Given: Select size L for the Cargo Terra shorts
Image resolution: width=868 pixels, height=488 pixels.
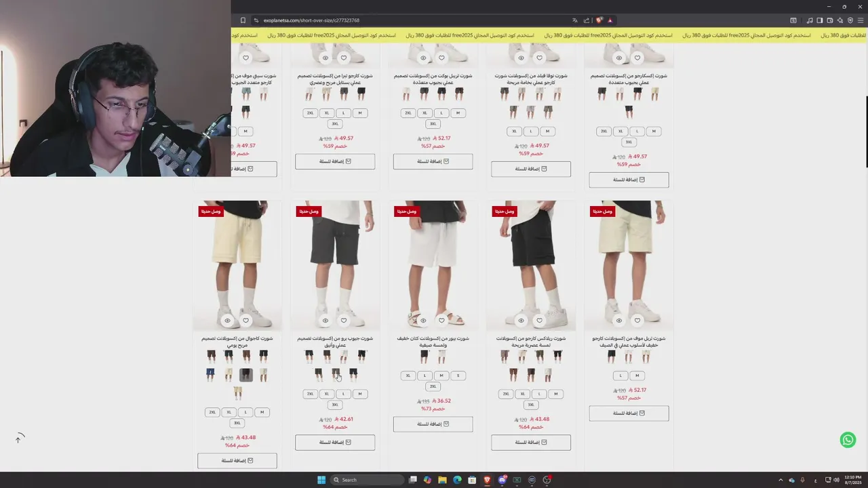Looking at the screenshot, I should pyautogui.click(x=343, y=113).
